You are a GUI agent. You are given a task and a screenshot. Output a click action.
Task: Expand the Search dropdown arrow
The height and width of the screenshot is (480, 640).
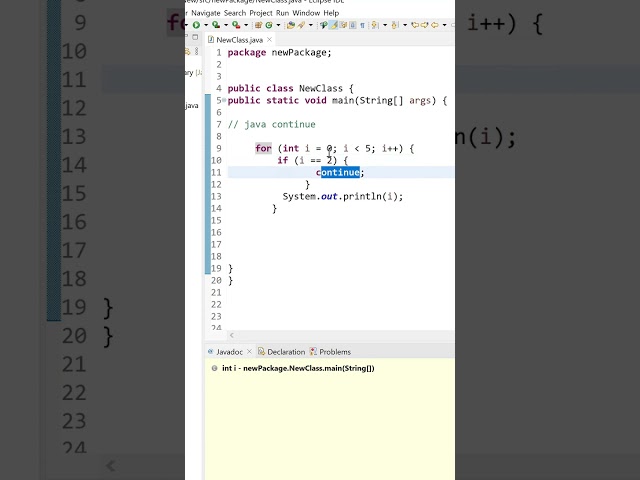tap(311, 25)
